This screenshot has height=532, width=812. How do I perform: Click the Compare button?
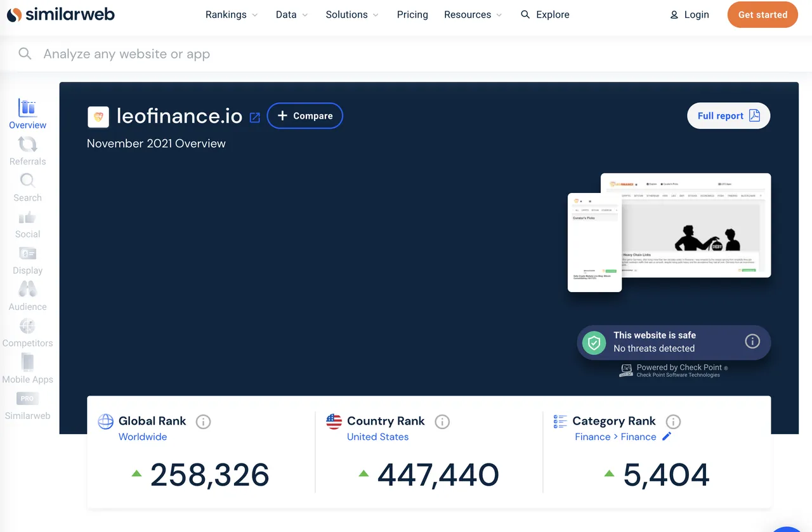click(x=305, y=116)
